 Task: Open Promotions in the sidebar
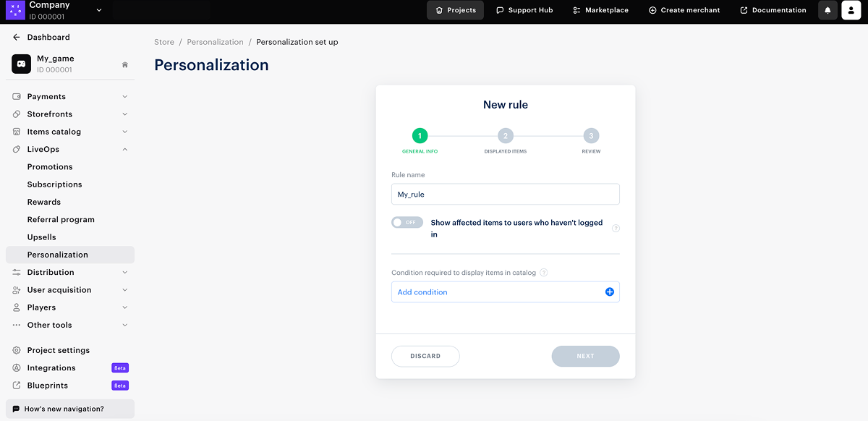pyautogui.click(x=50, y=167)
